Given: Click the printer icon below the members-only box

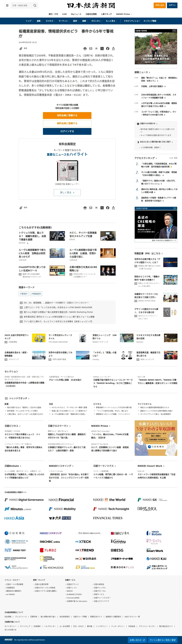Looking at the screenshot, I should (x=85, y=208).
